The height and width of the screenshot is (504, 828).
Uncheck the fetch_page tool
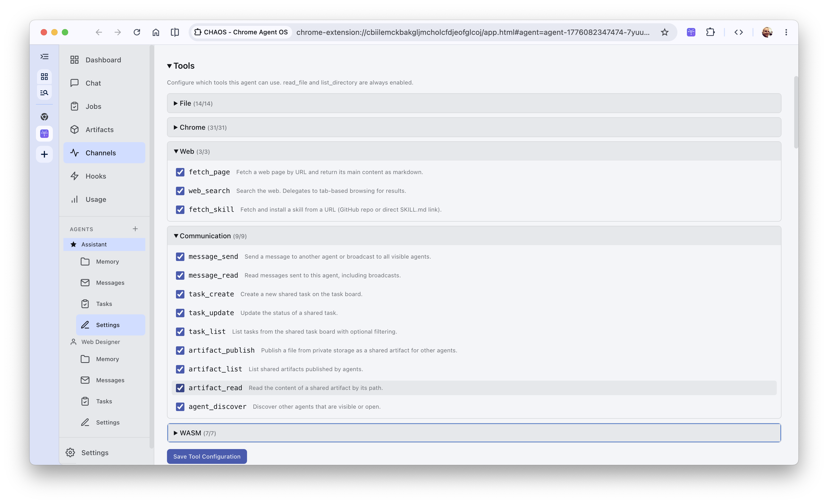[x=180, y=172]
